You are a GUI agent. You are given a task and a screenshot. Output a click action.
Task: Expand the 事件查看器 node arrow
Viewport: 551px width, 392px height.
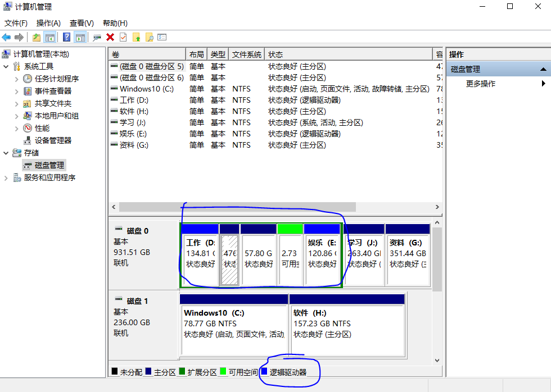(x=16, y=91)
